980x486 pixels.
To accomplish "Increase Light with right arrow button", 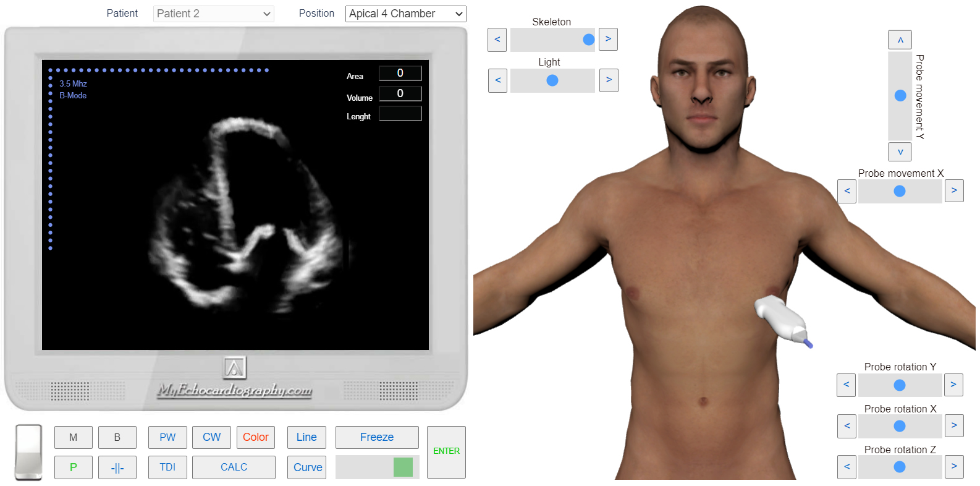I will click(609, 80).
